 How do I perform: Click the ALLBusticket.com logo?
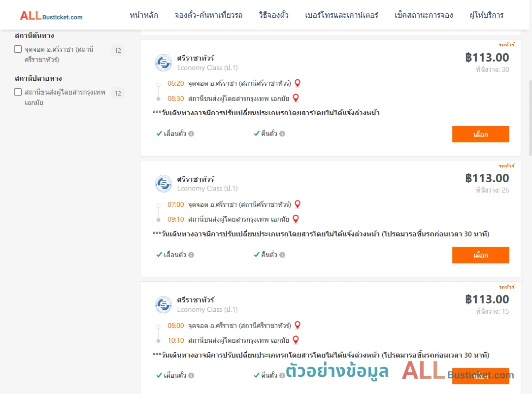tap(51, 16)
